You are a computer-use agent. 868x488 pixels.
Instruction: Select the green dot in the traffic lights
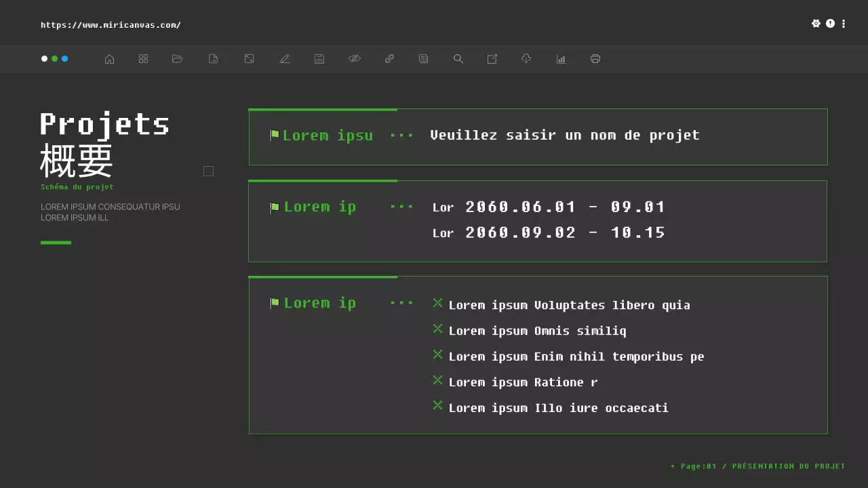coord(54,59)
